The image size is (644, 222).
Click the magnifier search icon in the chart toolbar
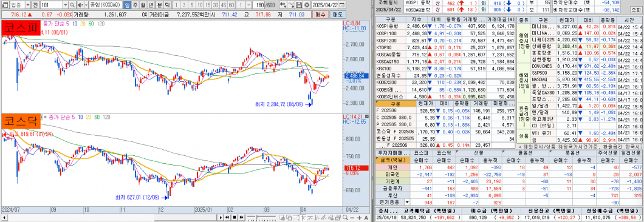[72, 5]
